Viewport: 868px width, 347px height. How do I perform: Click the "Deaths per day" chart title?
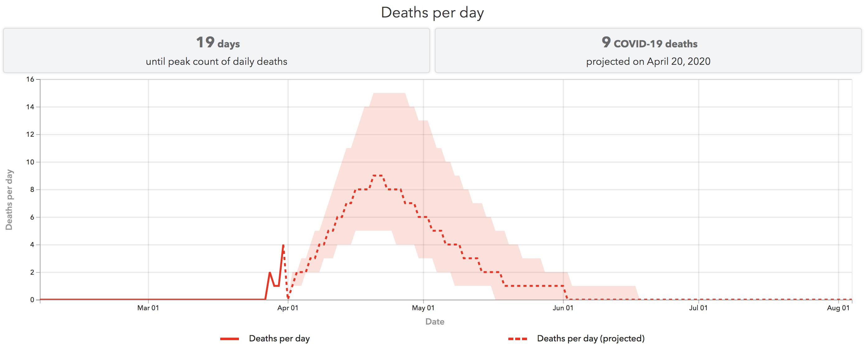(x=432, y=13)
